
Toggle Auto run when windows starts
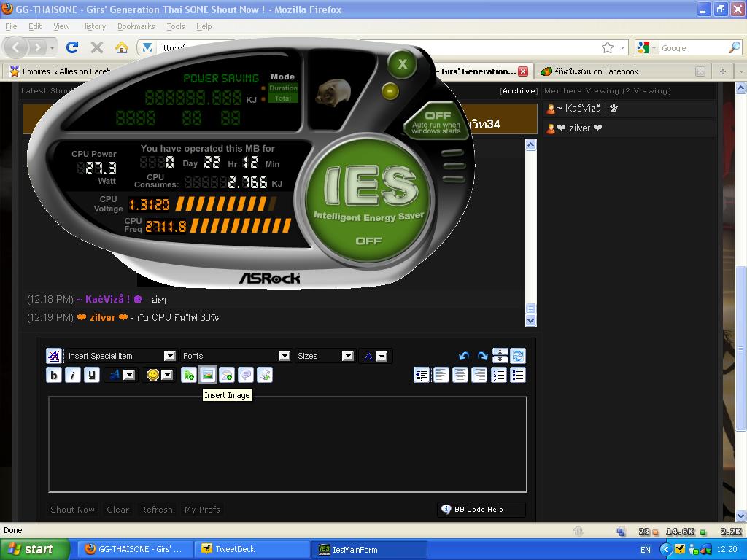[436, 122]
